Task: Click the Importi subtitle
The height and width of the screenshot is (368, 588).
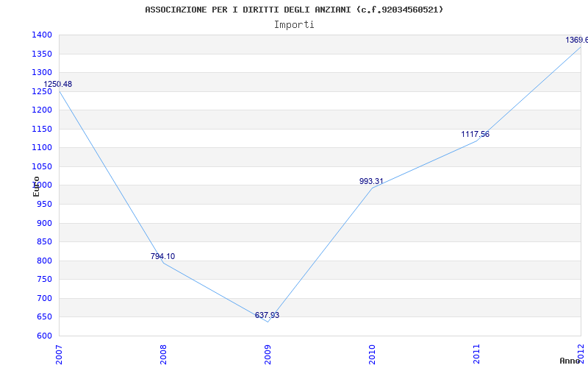Action: (x=294, y=25)
